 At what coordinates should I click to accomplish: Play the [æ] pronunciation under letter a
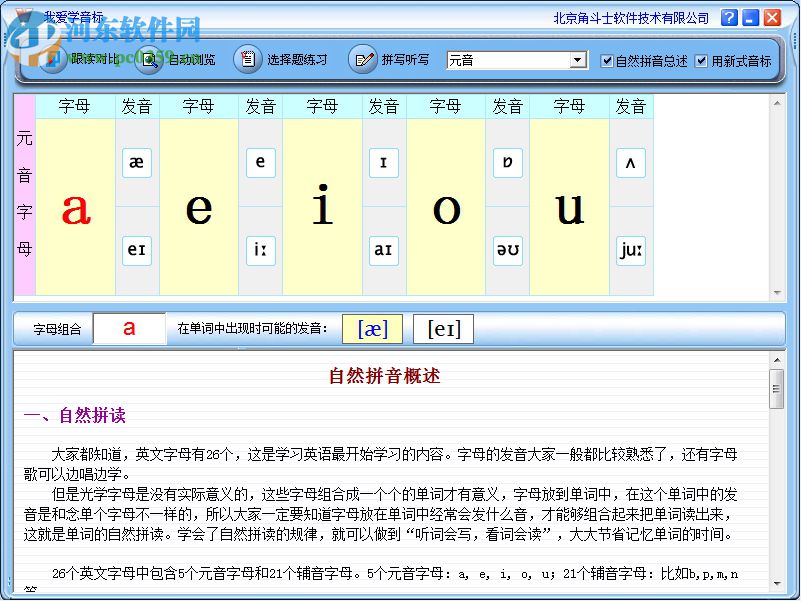point(136,163)
